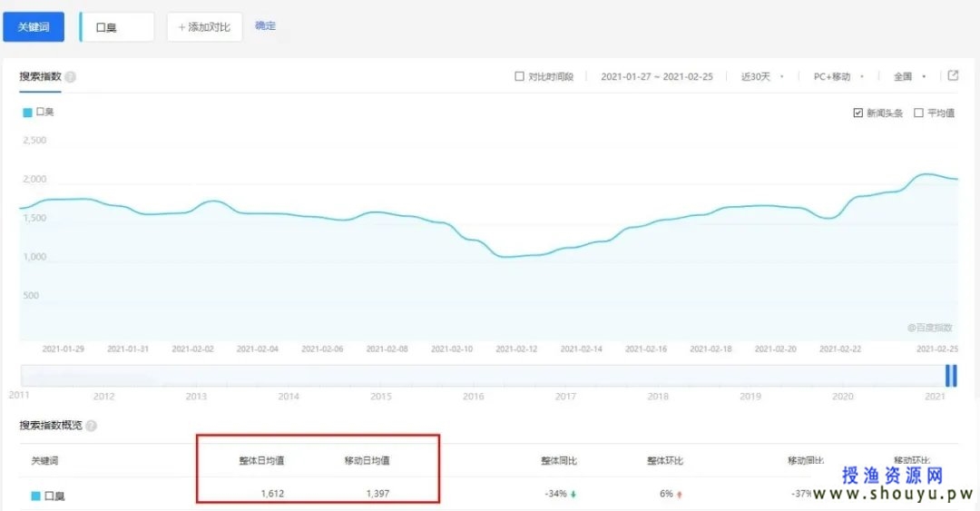Open the 近30天 time range dropdown
The height and width of the screenshot is (511, 980).
[761, 77]
